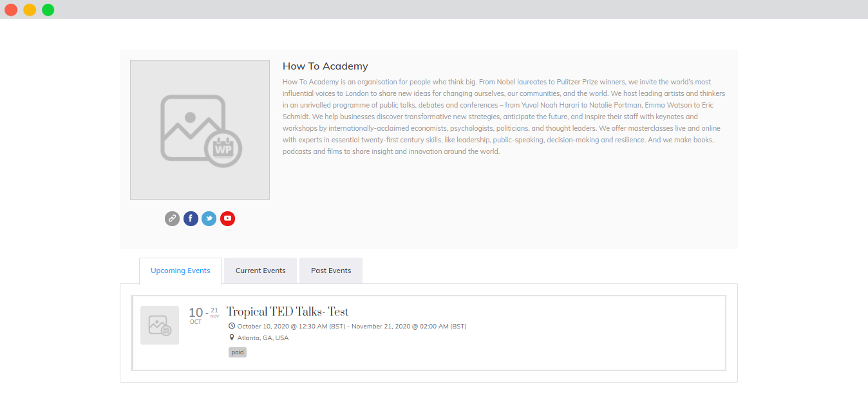Click the 21 NOV end date badge
868x409 pixels.
[214, 312]
